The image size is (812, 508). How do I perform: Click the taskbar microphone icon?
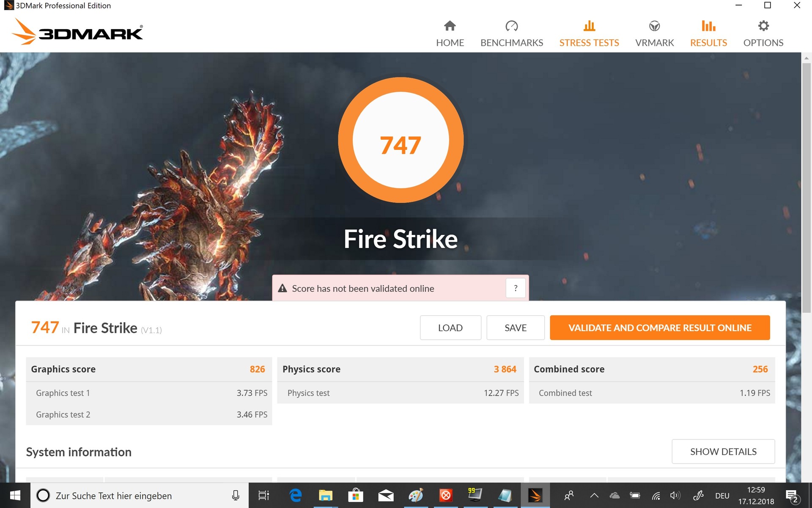tap(236, 495)
